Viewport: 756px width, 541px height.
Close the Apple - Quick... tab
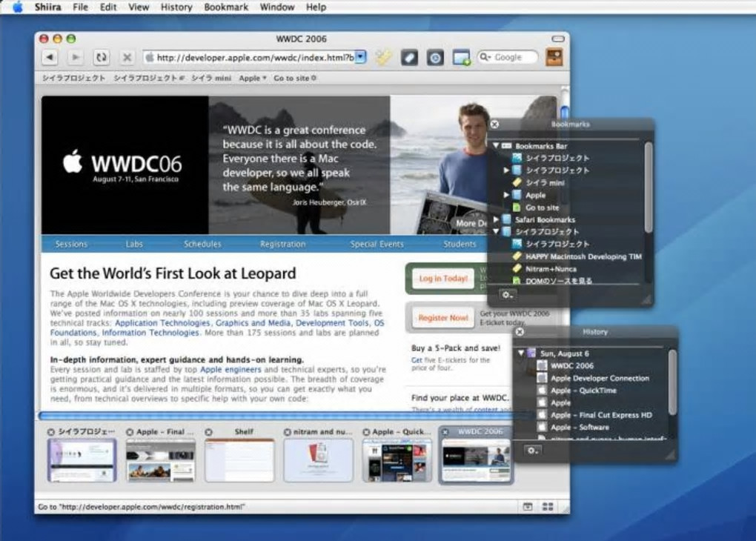(x=366, y=432)
